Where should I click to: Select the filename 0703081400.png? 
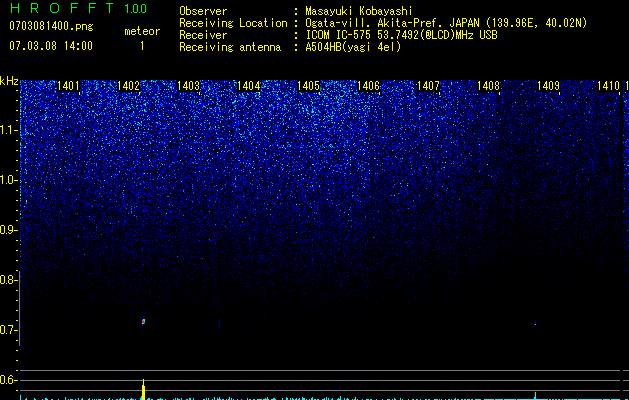(x=51, y=26)
